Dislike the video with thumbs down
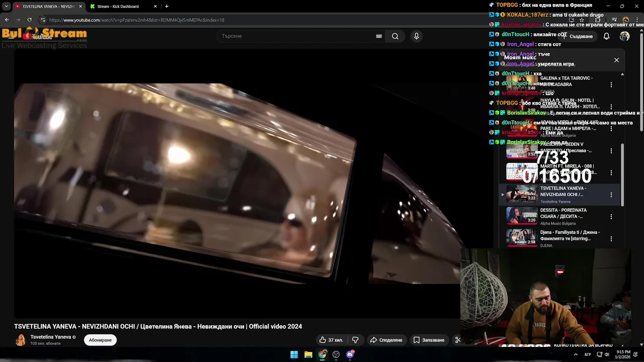The width and height of the screenshot is (644, 362). pos(355,340)
